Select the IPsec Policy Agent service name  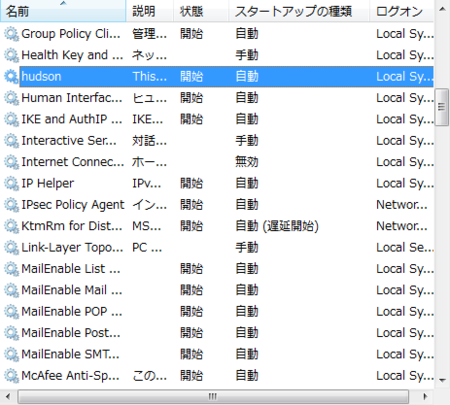(x=73, y=205)
